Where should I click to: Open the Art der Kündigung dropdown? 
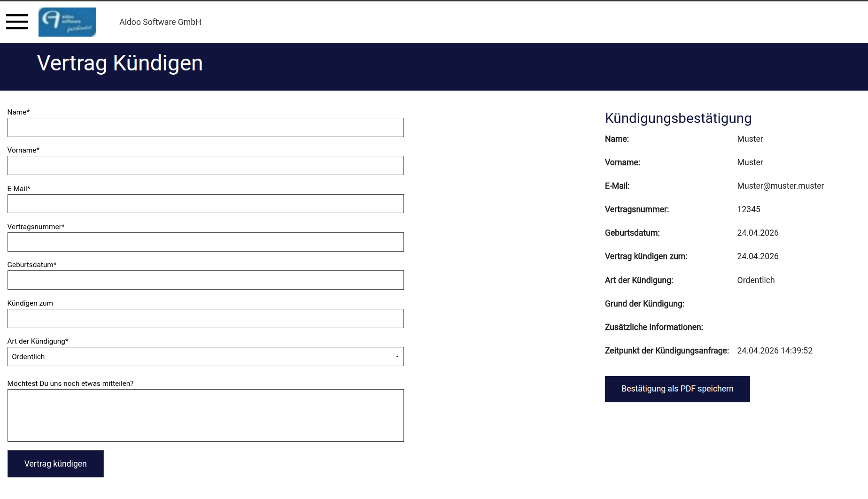click(x=206, y=357)
